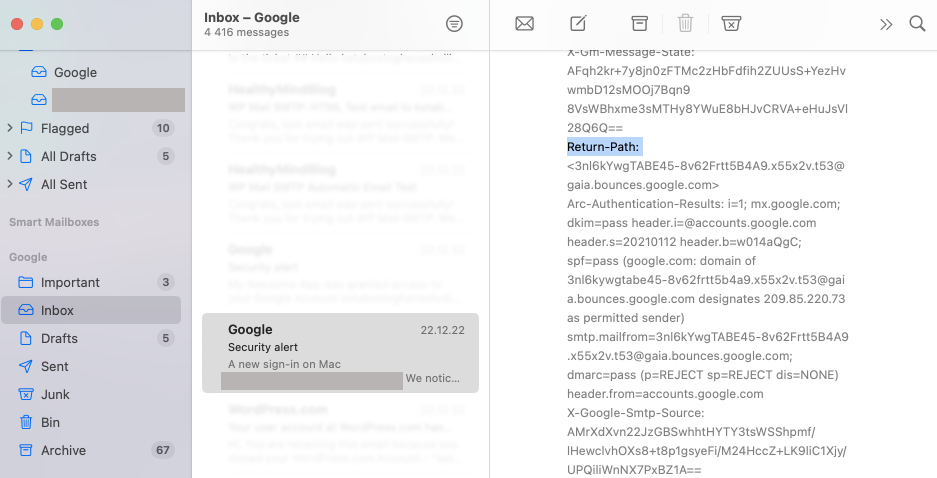937x478 pixels.
Task: Click the redacted account inbox icon
Action: tap(39, 99)
